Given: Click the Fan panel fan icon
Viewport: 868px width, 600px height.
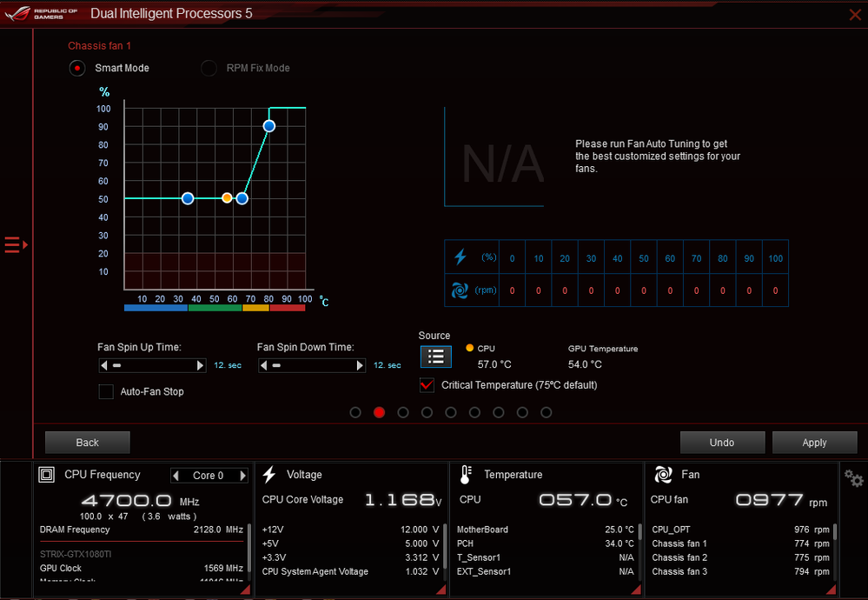Looking at the screenshot, I should (663, 475).
